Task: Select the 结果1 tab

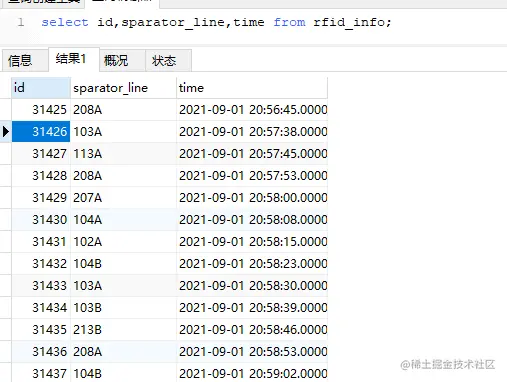Action: click(74, 59)
